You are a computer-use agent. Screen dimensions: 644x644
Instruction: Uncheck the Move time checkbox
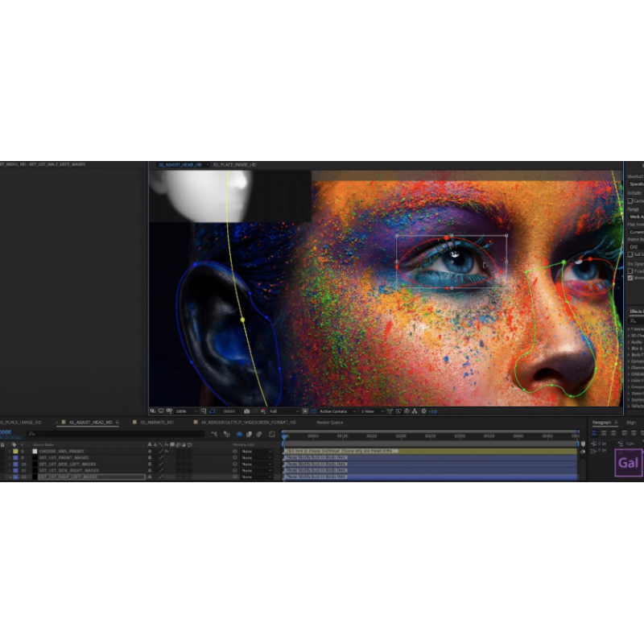(630, 278)
